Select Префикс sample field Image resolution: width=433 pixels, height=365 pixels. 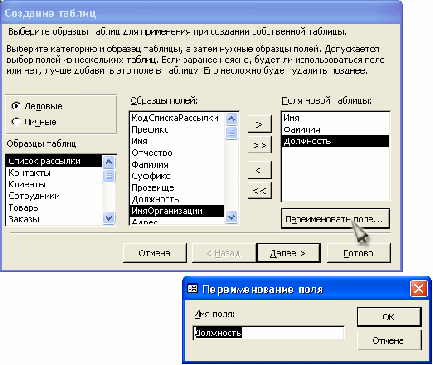tap(177, 129)
